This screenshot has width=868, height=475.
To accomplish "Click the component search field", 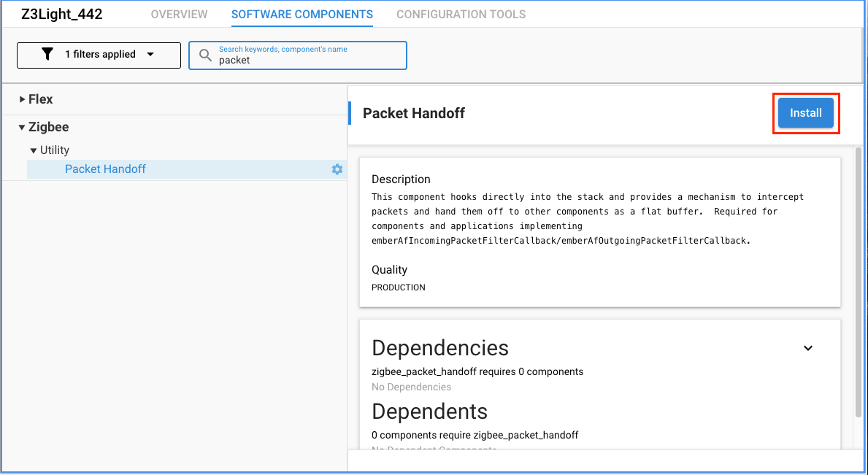I will (x=298, y=55).
